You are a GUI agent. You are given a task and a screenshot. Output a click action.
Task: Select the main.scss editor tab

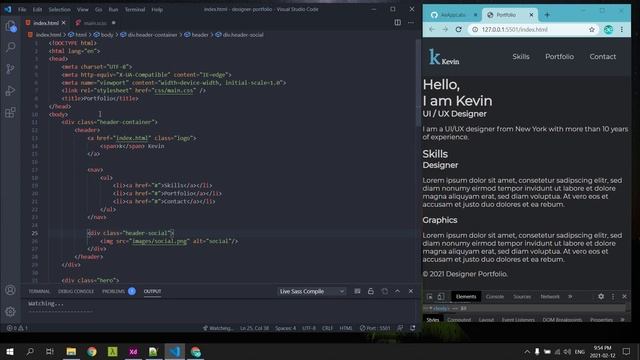[95, 23]
